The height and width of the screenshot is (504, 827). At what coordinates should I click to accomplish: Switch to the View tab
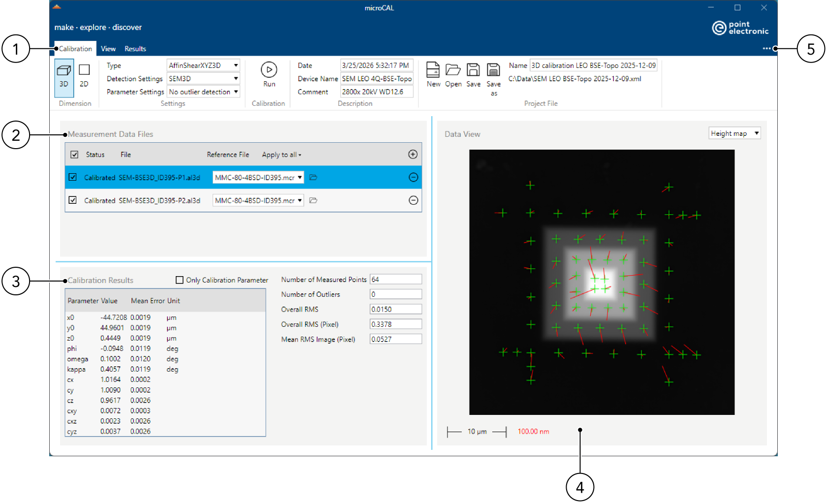pyautogui.click(x=108, y=49)
